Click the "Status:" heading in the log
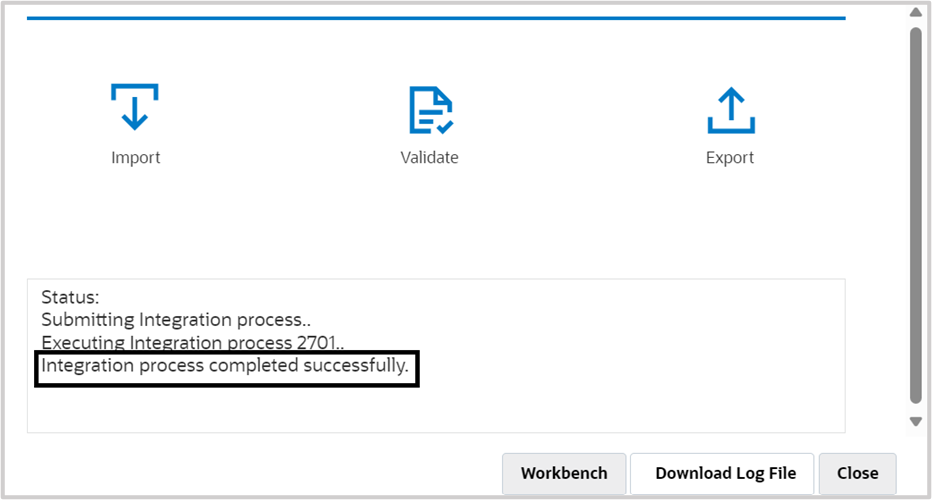The height and width of the screenshot is (500, 932). click(71, 297)
